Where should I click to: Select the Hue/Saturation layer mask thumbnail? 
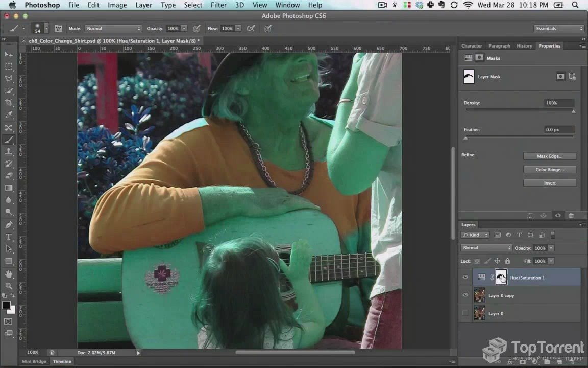click(501, 278)
